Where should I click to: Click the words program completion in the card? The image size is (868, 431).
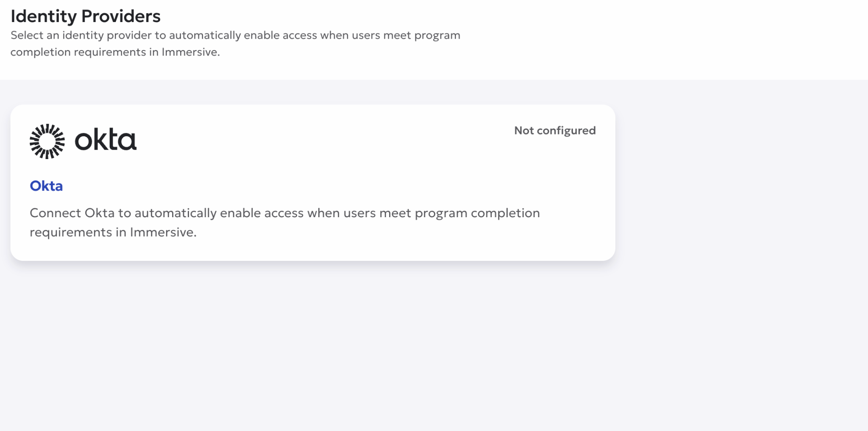(477, 213)
